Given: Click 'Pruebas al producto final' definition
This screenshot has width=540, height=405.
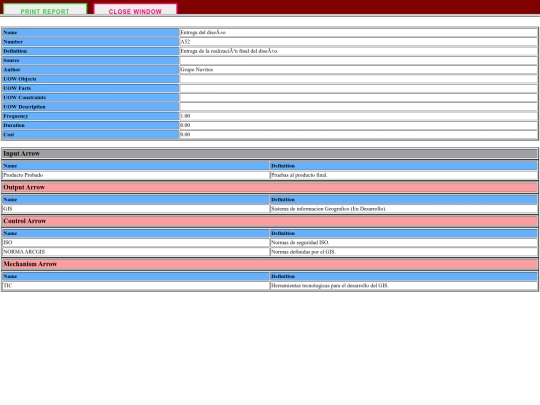Looking at the screenshot, I should 299,175.
